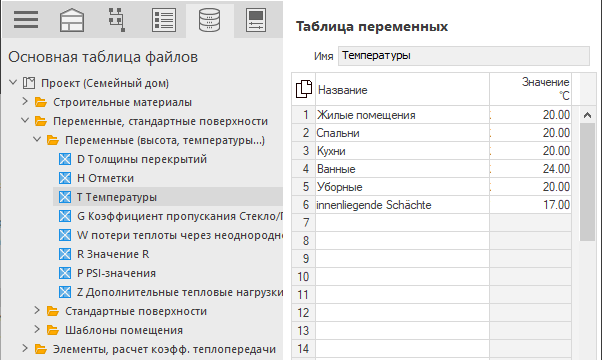Click the Значение °C column header
The height and width of the screenshot is (360, 602).
tap(531, 89)
